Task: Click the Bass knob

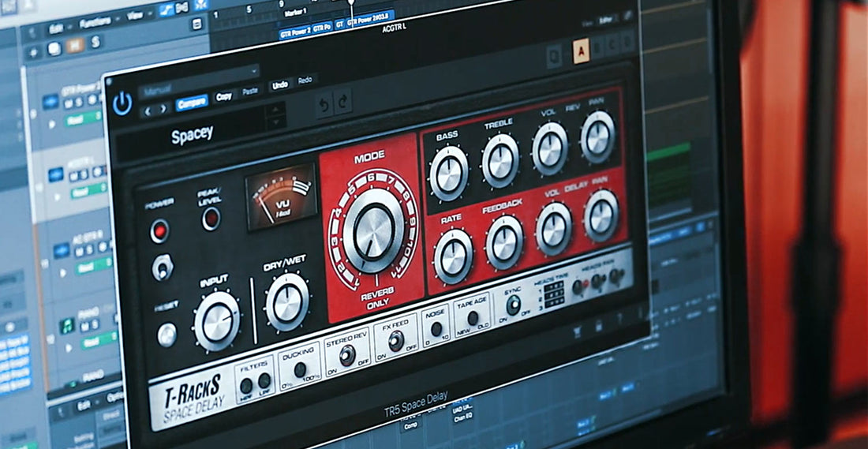Action: coord(449,174)
